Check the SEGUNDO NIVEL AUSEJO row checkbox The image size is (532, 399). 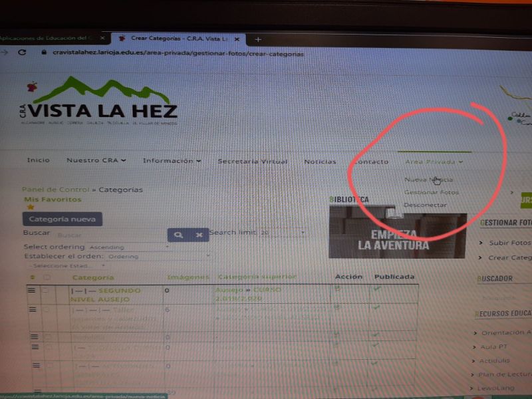[x=46, y=291]
